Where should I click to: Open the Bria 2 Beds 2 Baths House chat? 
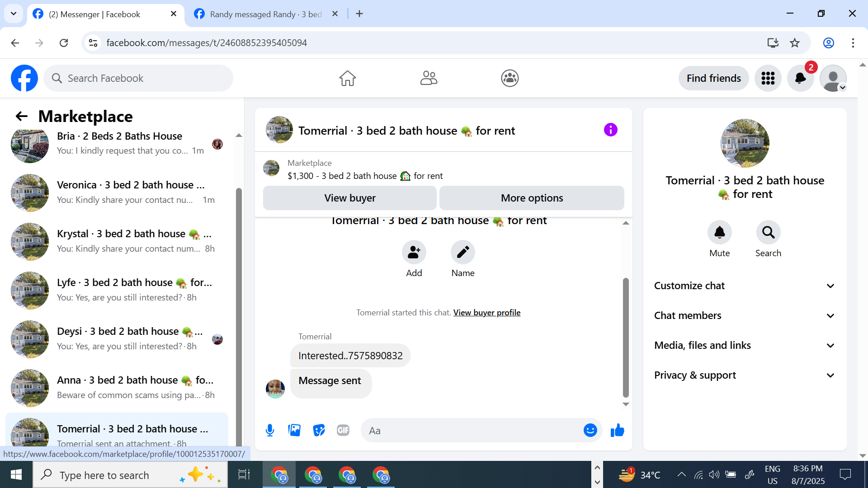117,144
